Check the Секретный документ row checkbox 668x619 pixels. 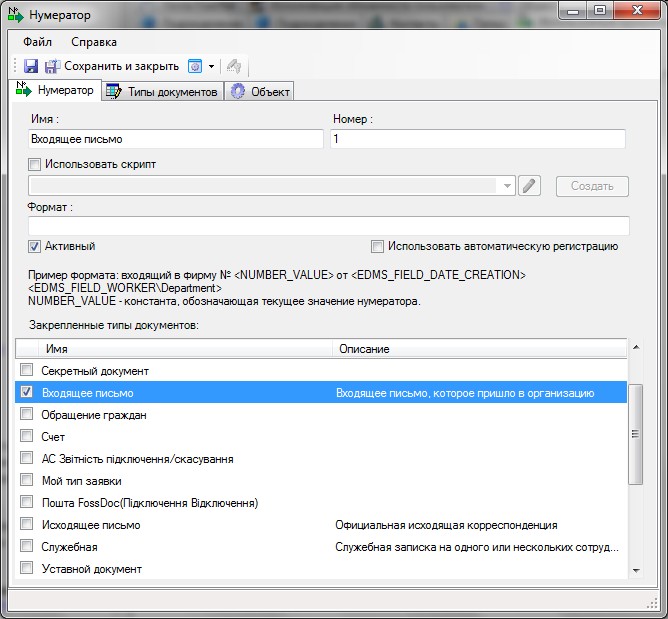[27, 371]
